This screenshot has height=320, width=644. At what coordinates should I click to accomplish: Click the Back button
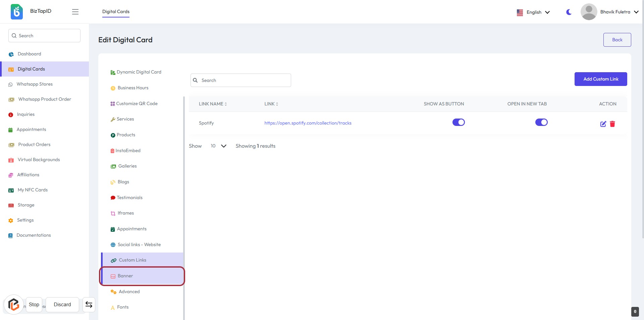coord(617,40)
